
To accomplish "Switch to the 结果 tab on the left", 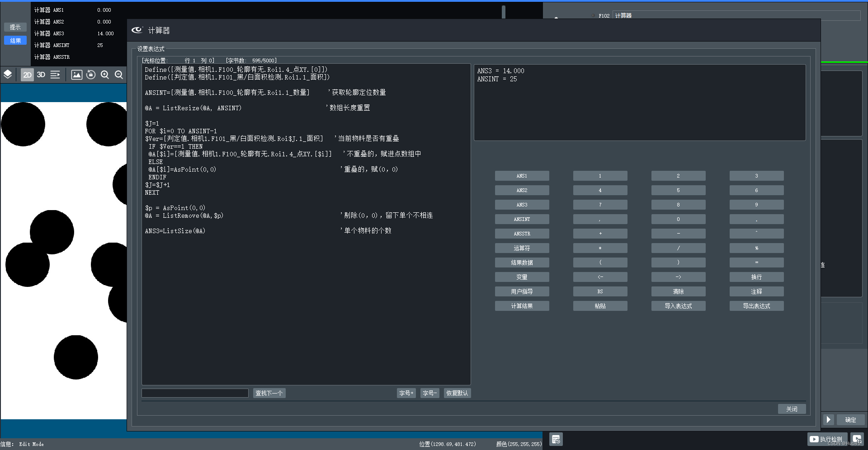I will click(x=15, y=40).
